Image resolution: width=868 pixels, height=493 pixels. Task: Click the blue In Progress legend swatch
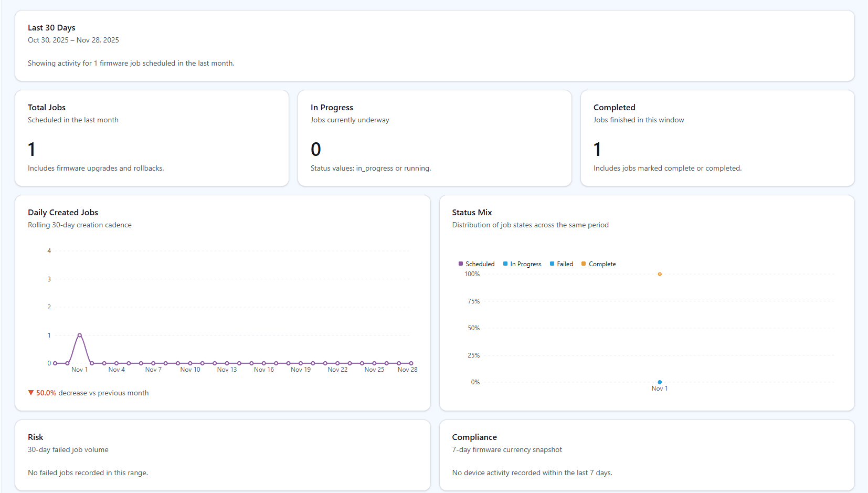coord(505,264)
